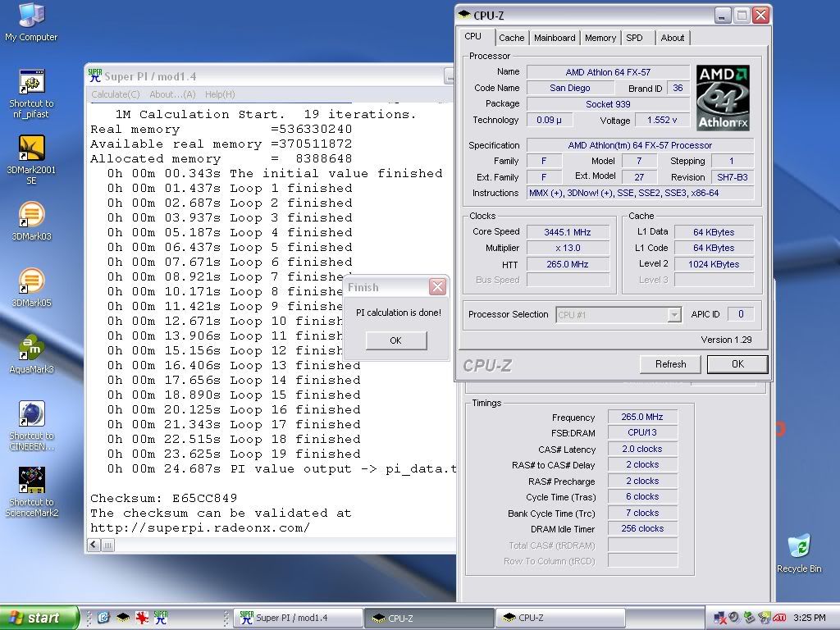Click the ATI tray icon

tap(779, 618)
